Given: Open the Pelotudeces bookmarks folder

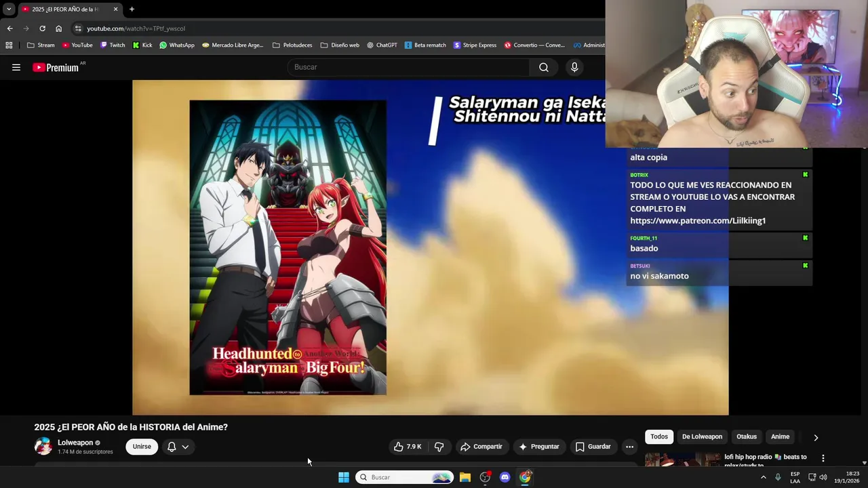Looking at the screenshot, I should (292, 45).
